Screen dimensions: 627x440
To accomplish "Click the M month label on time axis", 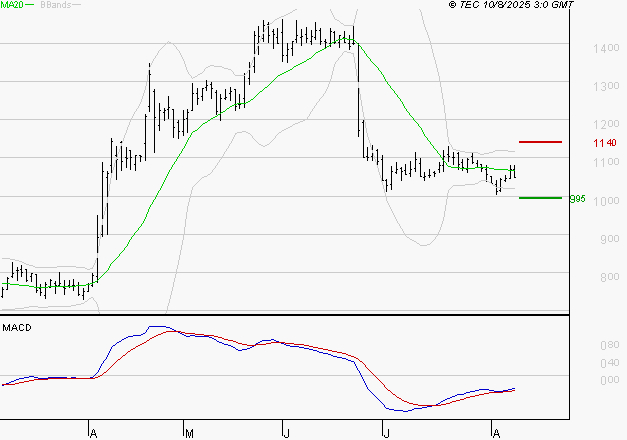I will [190, 434].
